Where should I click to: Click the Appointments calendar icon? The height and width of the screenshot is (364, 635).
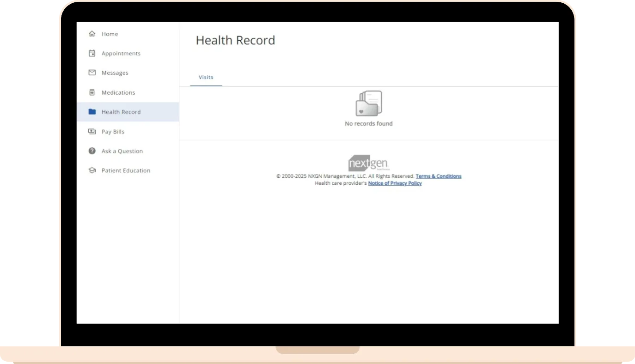[92, 53]
